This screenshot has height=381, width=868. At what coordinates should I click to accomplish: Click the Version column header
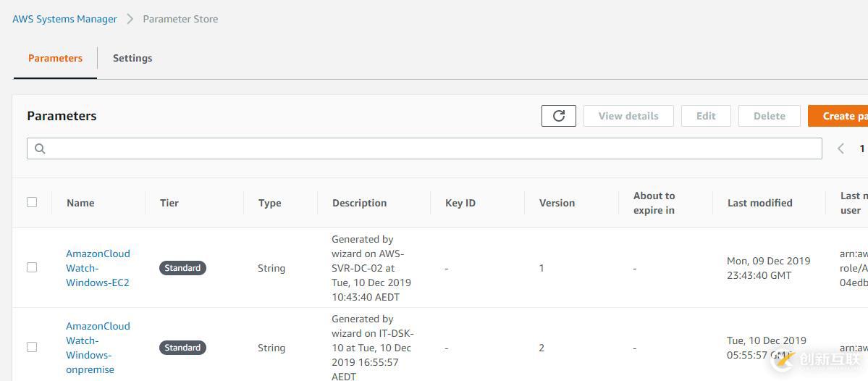[557, 203]
